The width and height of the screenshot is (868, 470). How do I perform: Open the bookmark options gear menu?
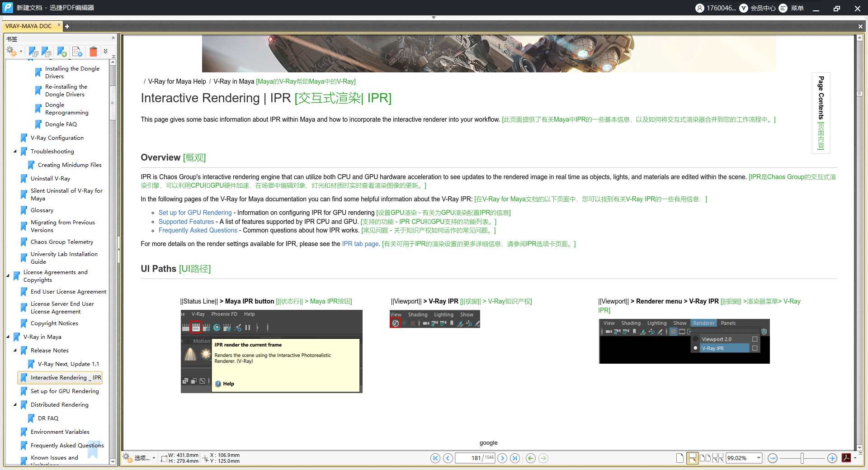(12, 52)
